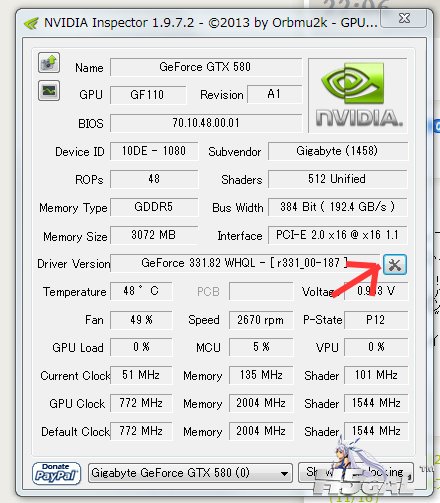Click the P-State value field

click(376, 320)
